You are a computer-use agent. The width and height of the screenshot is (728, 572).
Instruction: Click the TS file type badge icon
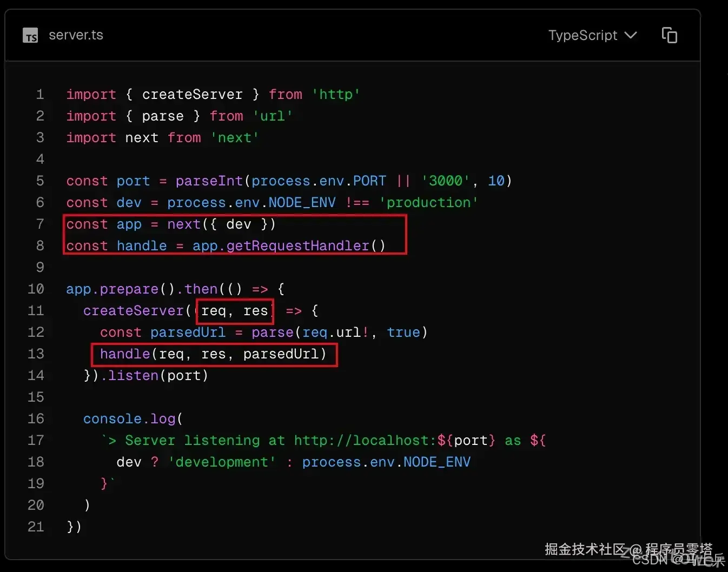pyautogui.click(x=30, y=35)
